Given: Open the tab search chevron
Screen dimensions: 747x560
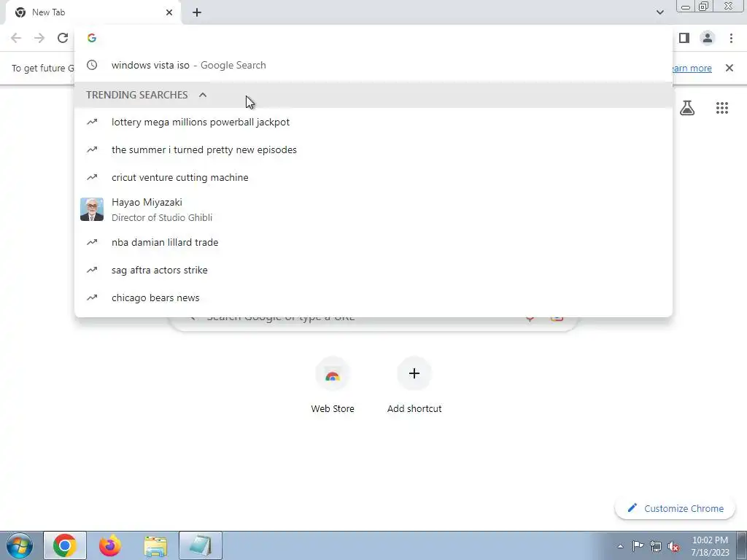Looking at the screenshot, I should click(x=659, y=12).
